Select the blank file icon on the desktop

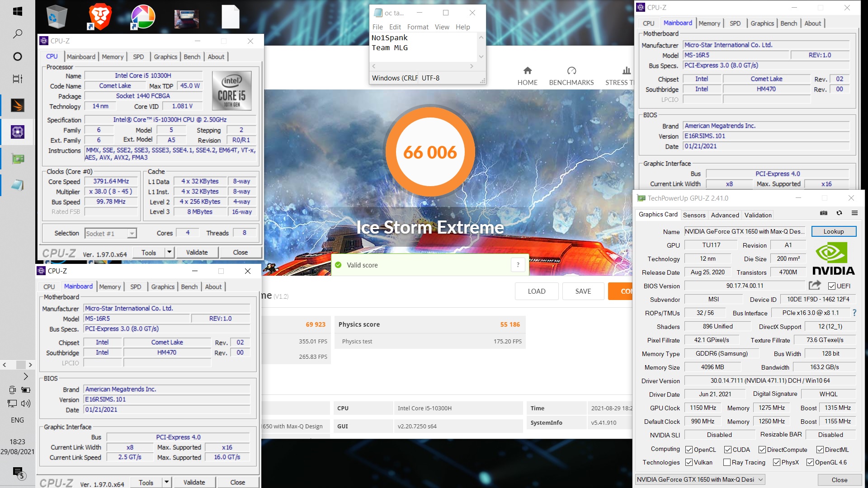pyautogui.click(x=230, y=17)
